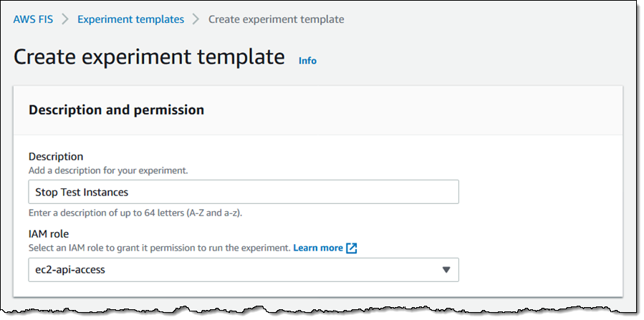This screenshot has width=644, height=320.
Task: Click the IAM role dropdown arrow
Action: [x=446, y=270]
